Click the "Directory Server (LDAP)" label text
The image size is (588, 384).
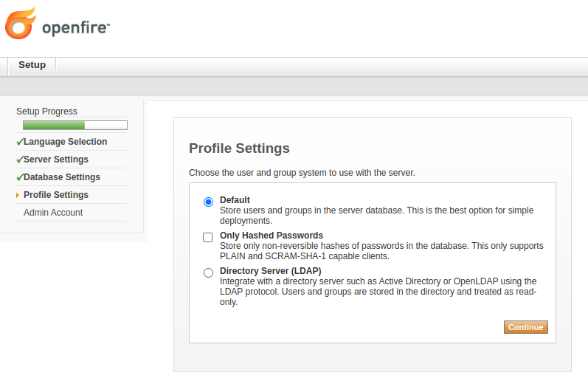pyautogui.click(x=270, y=271)
